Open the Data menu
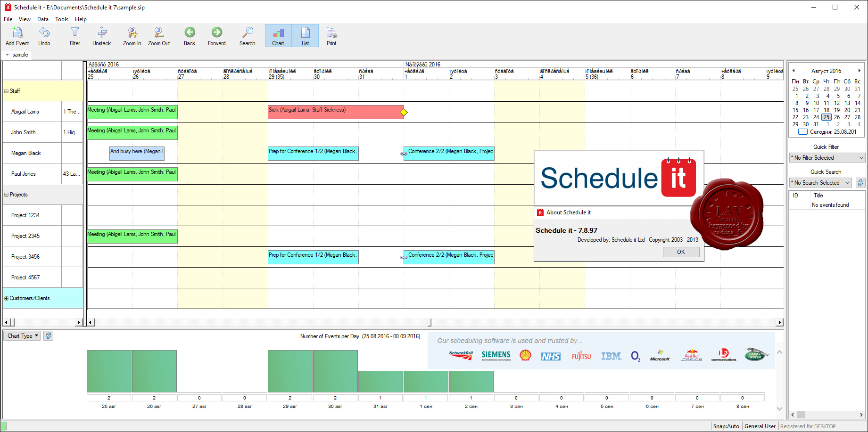Image resolution: width=868 pixels, height=432 pixels. (x=43, y=19)
